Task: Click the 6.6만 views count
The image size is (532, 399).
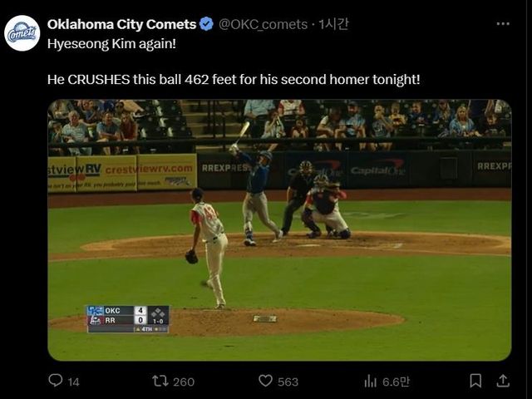Action: click(396, 382)
